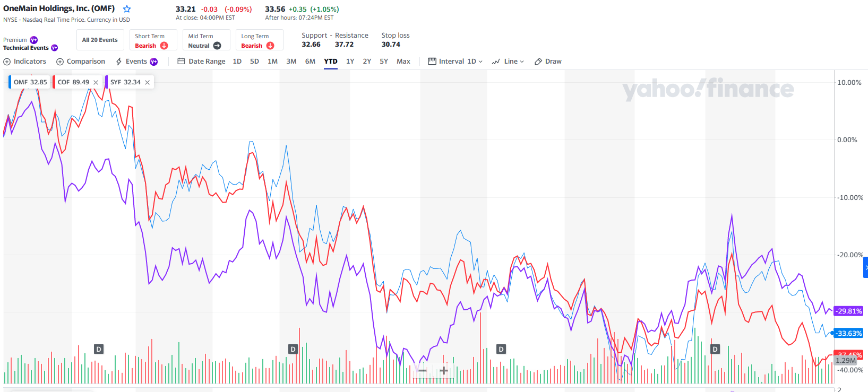868x392 pixels.
Task: Click the Date Range calendar icon
Action: click(x=181, y=62)
